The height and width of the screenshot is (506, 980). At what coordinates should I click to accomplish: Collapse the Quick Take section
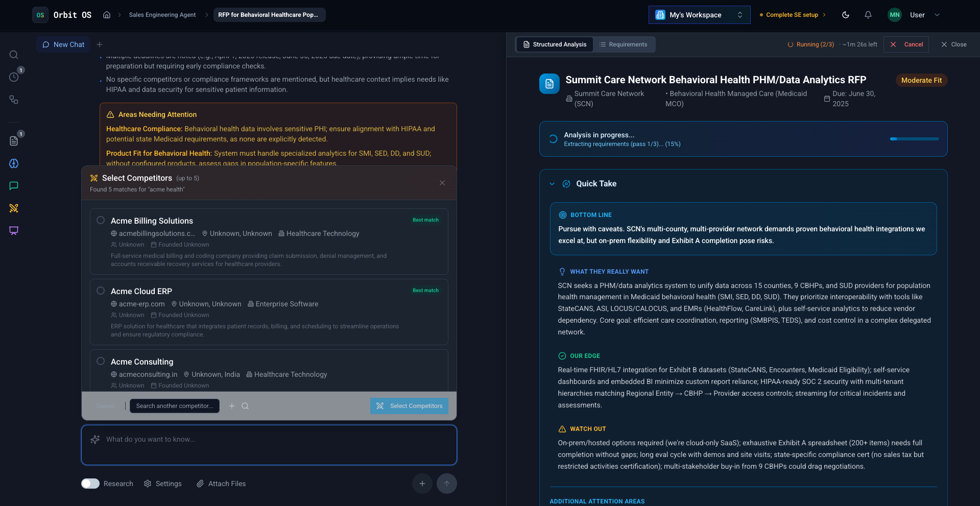pyautogui.click(x=552, y=184)
